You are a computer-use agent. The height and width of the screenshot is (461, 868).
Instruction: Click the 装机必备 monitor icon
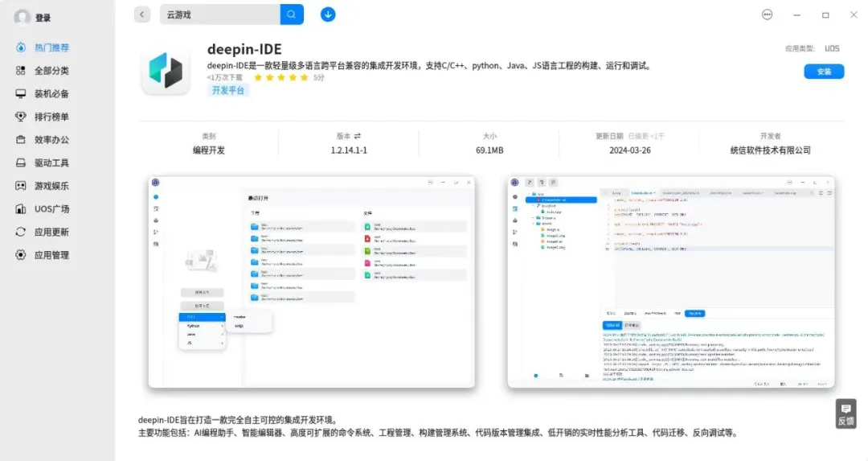click(20, 93)
